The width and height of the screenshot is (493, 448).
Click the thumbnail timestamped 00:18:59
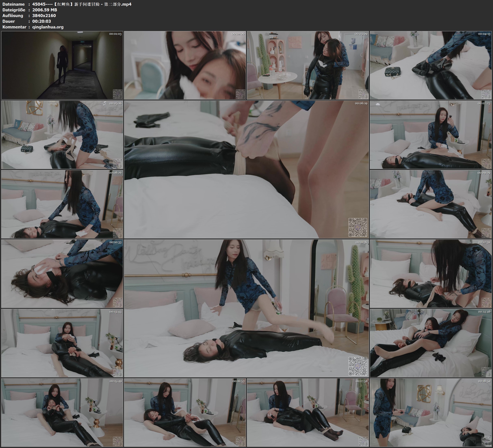click(x=431, y=412)
